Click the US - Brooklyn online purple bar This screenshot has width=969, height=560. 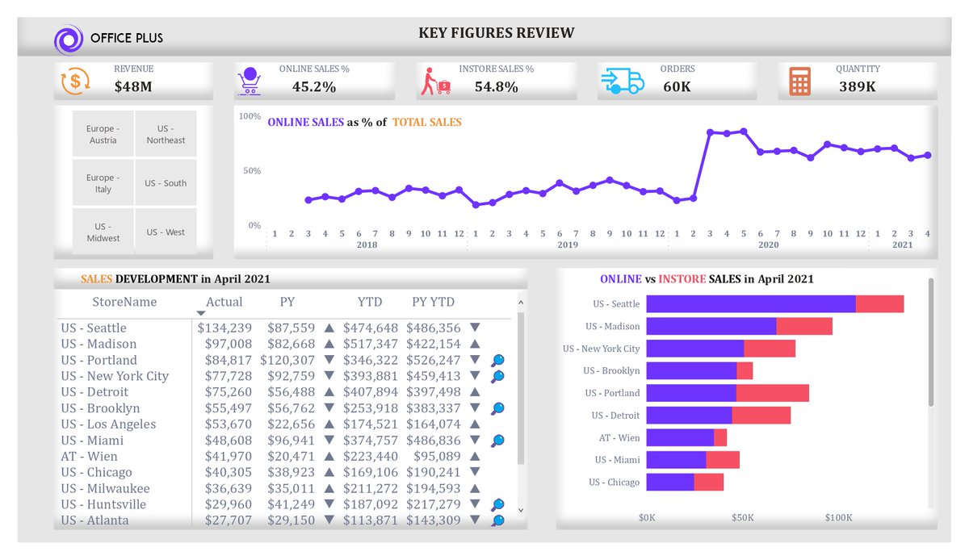[691, 370]
